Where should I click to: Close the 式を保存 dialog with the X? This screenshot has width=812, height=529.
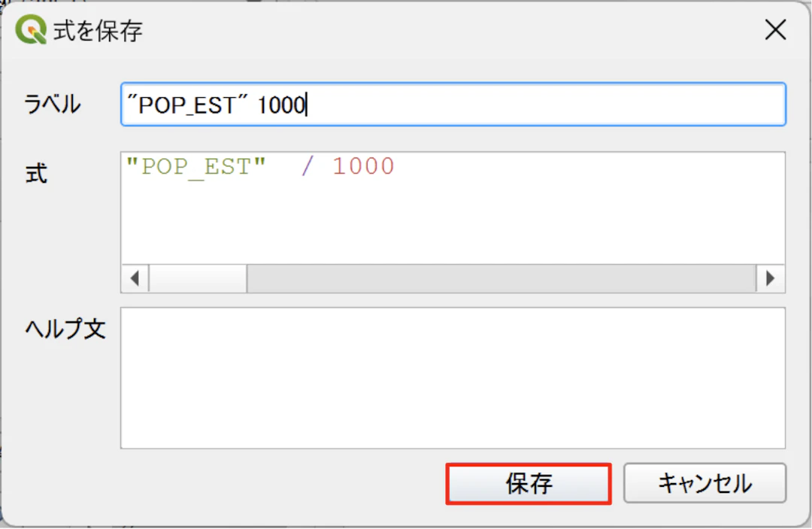[775, 30]
